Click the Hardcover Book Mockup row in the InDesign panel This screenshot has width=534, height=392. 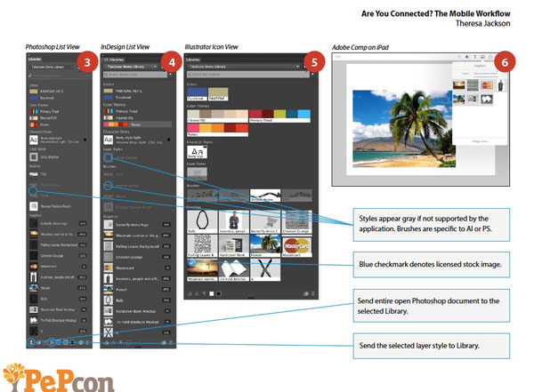tap(137, 311)
